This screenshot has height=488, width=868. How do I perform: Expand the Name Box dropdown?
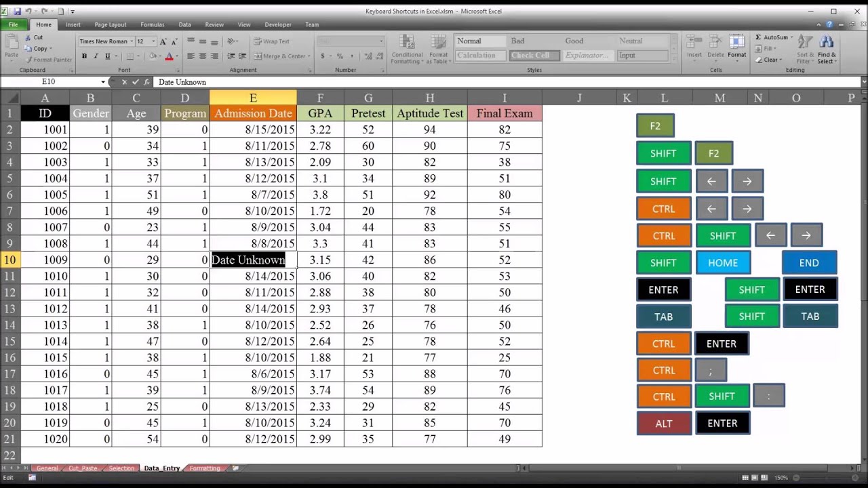pyautogui.click(x=103, y=82)
